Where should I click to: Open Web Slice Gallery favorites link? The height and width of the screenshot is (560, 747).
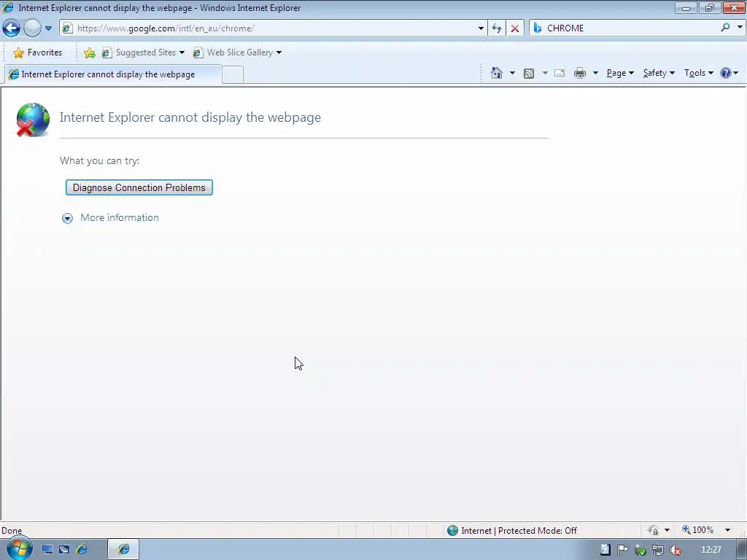(233, 52)
